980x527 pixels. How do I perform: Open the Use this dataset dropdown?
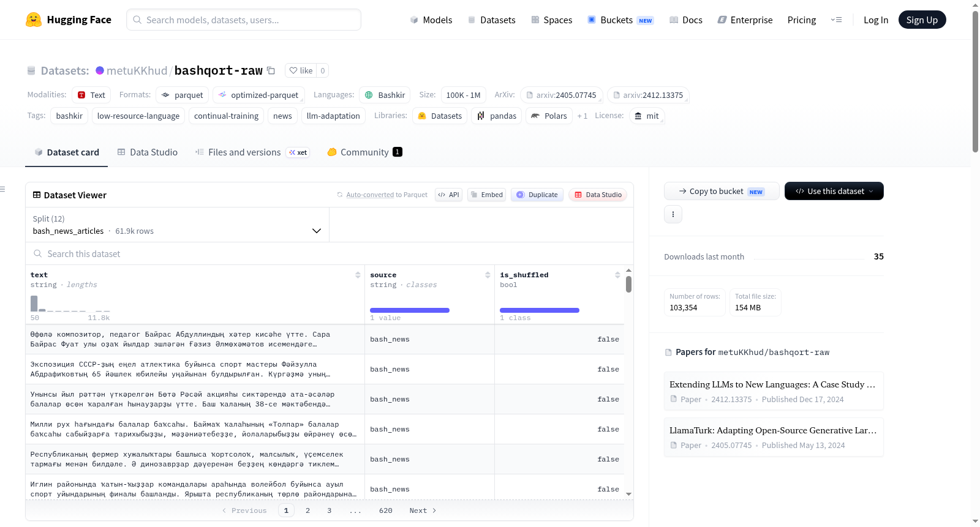click(x=834, y=191)
